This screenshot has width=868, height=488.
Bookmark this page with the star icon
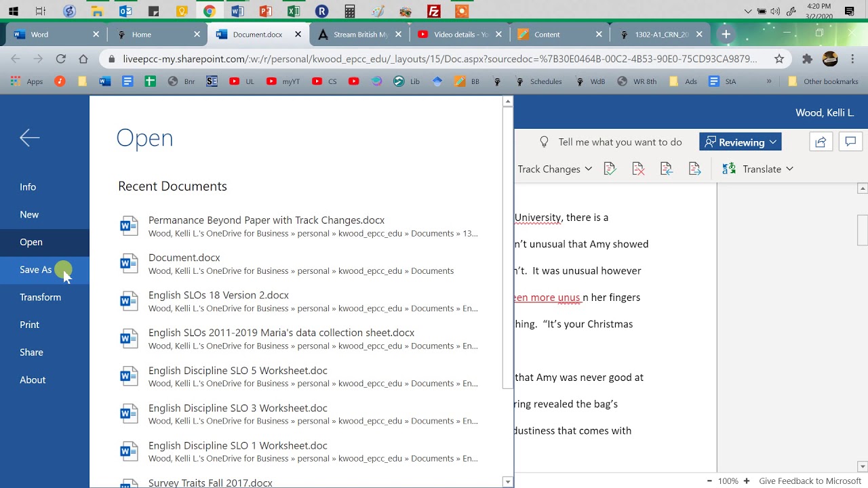pos(779,59)
